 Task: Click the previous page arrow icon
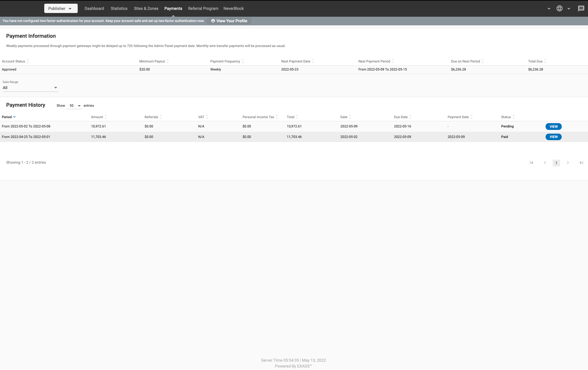[545, 162]
